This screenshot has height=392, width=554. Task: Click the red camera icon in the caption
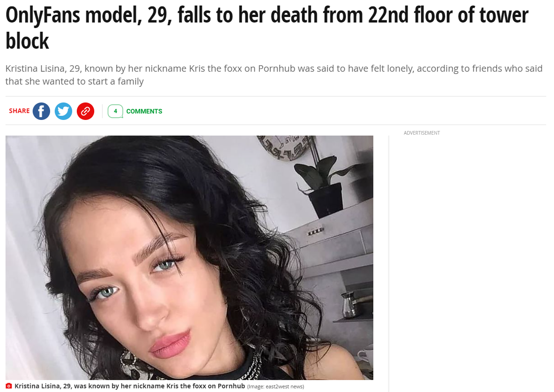pyautogui.click(x=9, y=386)
